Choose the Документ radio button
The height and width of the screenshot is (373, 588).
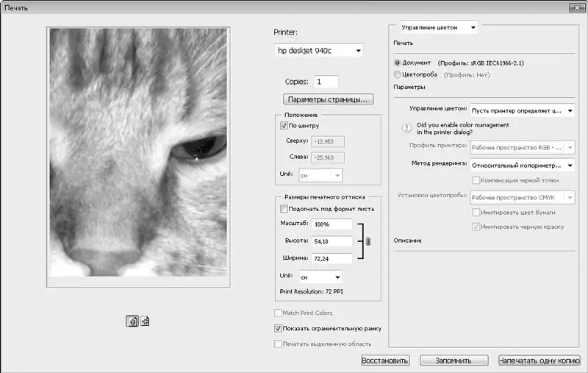[398, 63]
